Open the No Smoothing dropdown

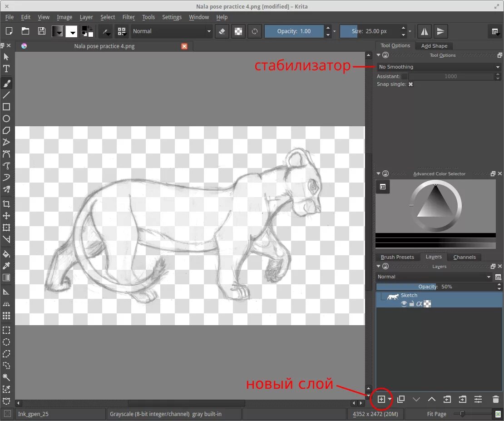coord(439,67)
